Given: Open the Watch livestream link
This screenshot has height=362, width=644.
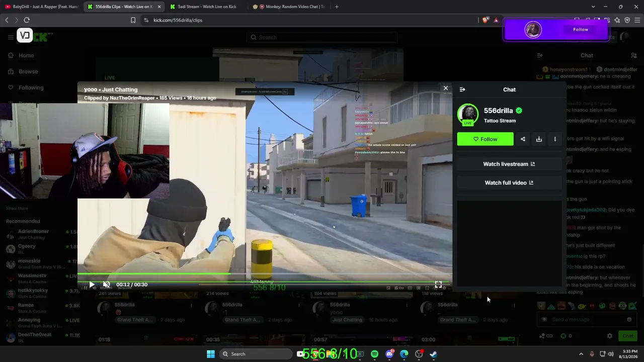Looking at the screenshot, I should coord(509,164).
